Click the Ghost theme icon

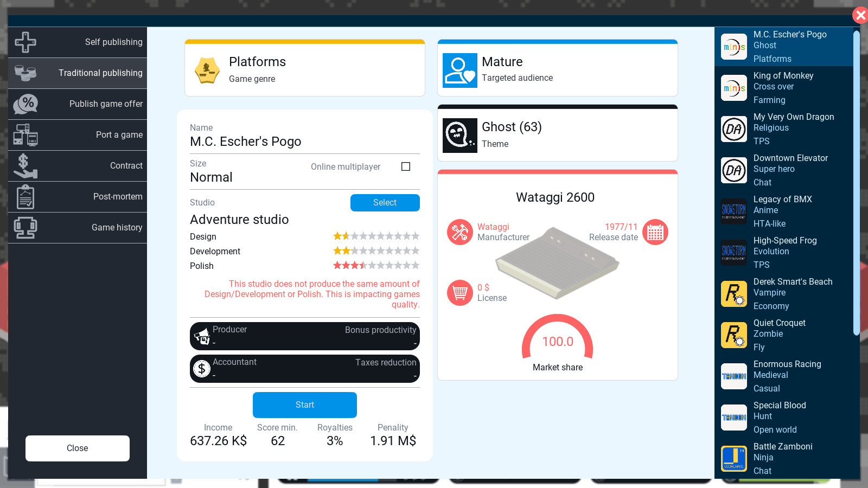(x=459, y=136)
